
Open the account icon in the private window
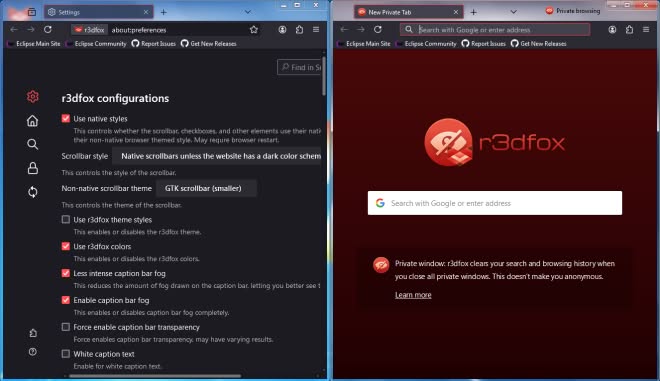[x=612, y=29]
